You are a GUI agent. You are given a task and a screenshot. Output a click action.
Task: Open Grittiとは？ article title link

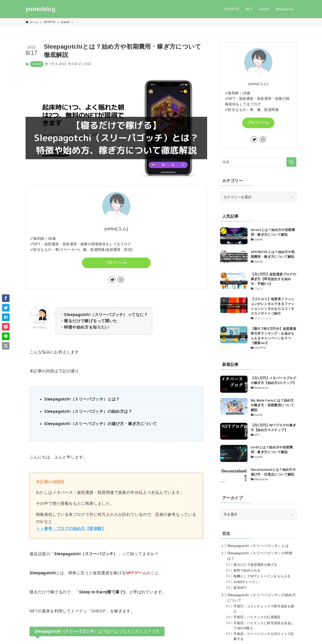(x=272, y=450)
